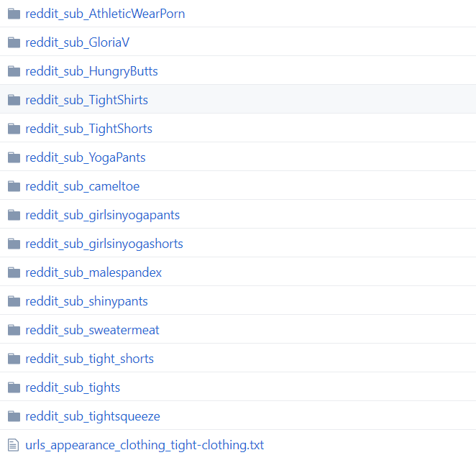Screen dimensions: 476x455
Task: Open the reddit_sub_girlsinyogashorts folder link
Action: pos(104,244)
